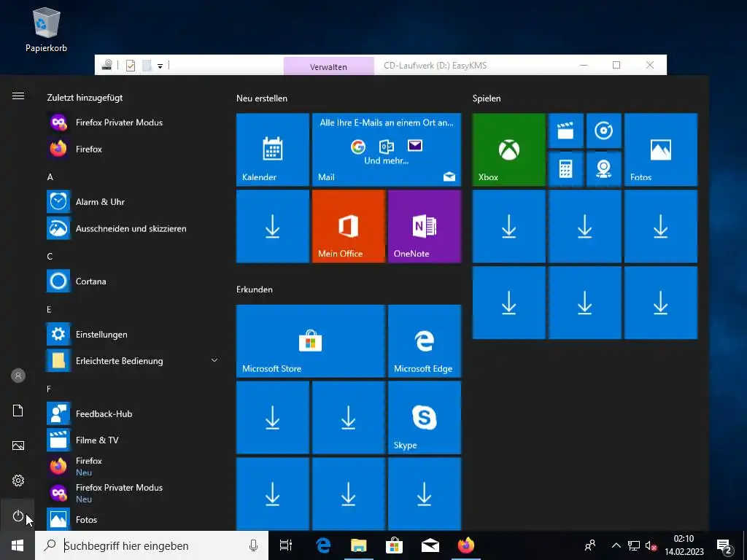Open Bilder icon in Start sidebar
The image size is (747, 560).
(x=18, y=446)
